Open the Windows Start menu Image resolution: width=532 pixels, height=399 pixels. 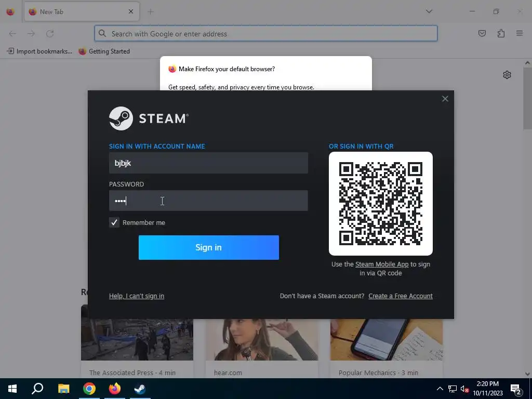(x=12, y=389)
